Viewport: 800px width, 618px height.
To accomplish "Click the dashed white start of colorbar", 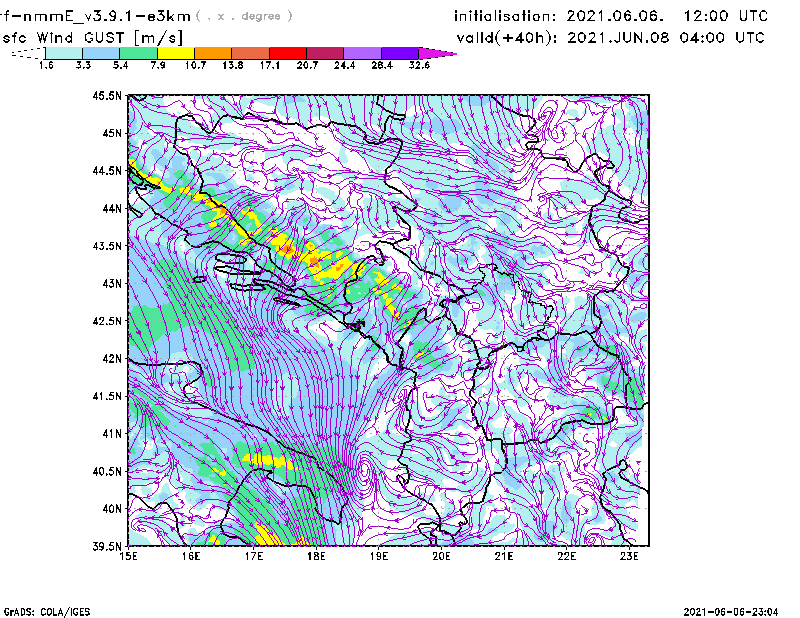I will (x=28, y=53).
